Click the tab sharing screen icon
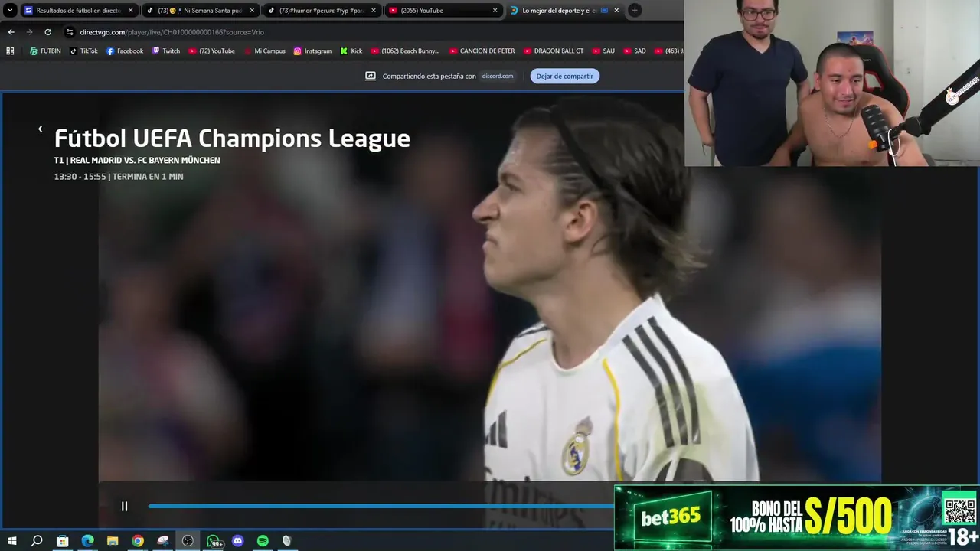The height and width of the screenshot is (551, 980). click(x=371, y=76)
